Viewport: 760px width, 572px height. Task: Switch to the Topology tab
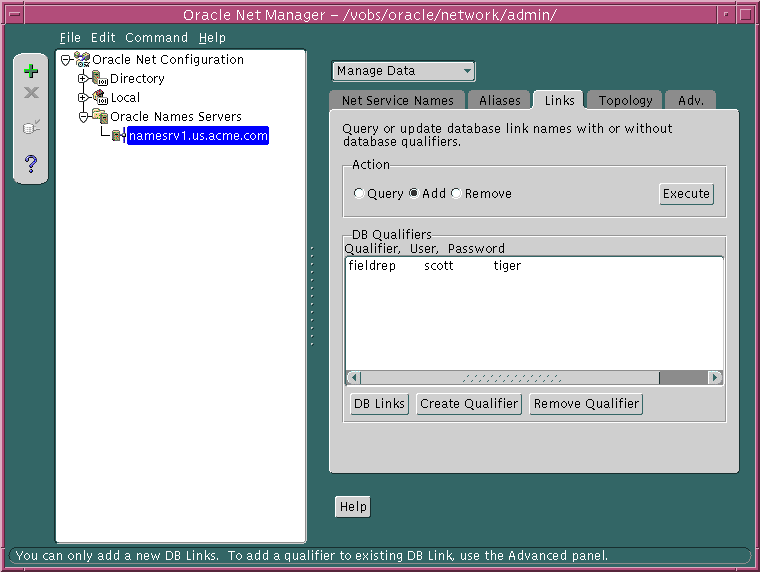tap(625, 100)
